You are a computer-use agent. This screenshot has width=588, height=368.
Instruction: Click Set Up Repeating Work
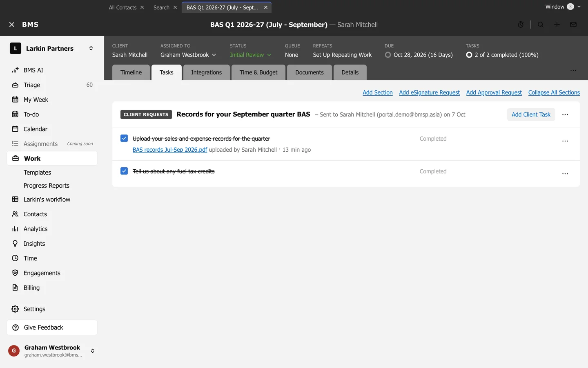[342, 55]
